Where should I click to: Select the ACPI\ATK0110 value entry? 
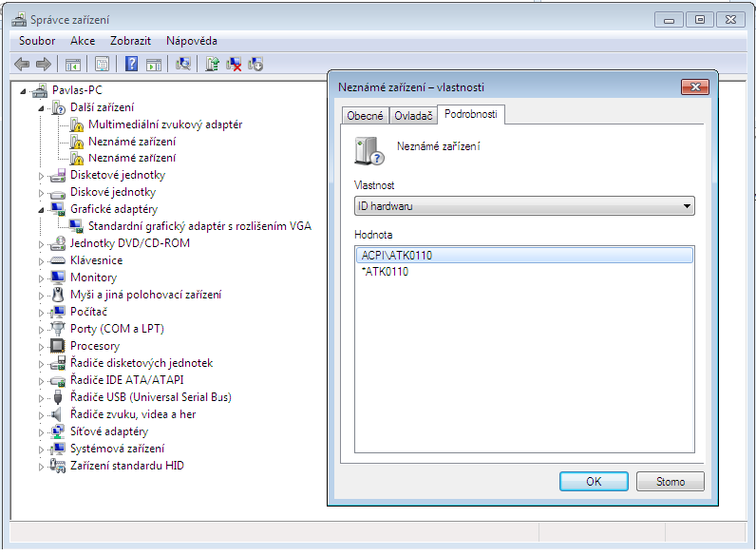[397, 255]
